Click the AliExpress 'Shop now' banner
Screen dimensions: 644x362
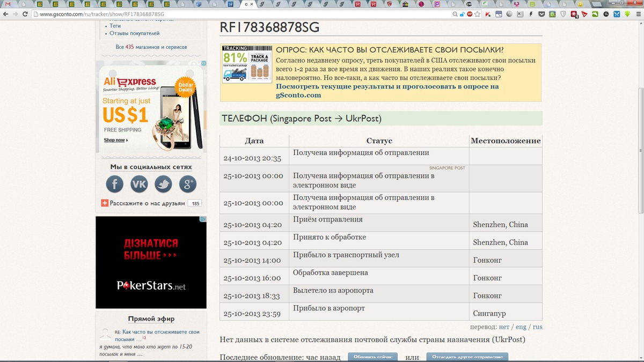115,140
